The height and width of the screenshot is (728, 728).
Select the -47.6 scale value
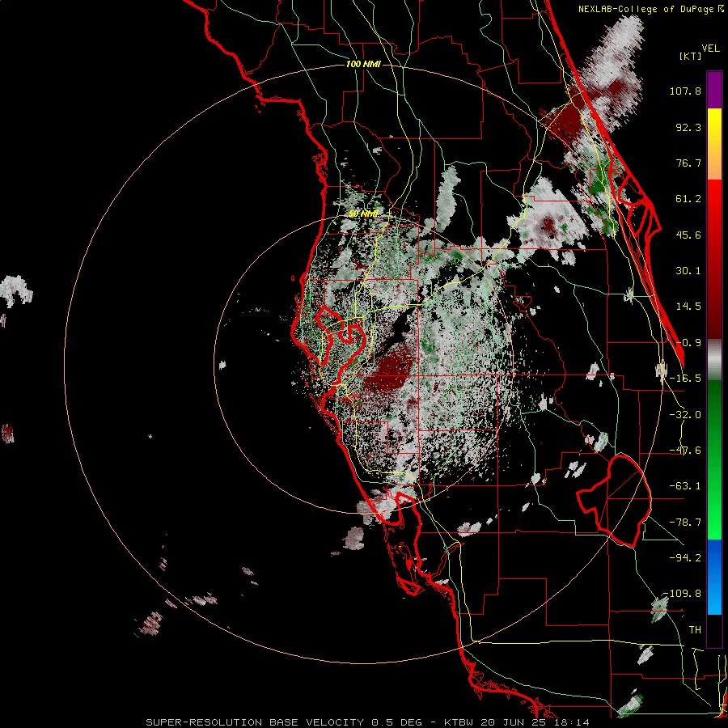685,451
